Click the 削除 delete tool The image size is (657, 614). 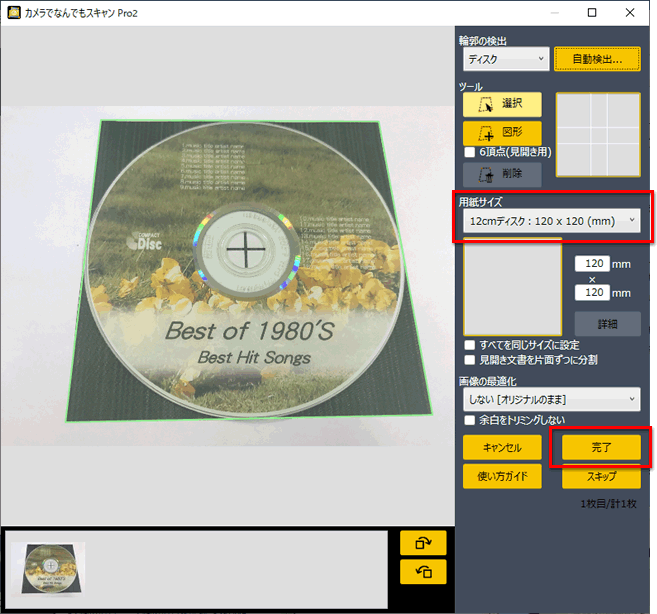coord(502,174)
